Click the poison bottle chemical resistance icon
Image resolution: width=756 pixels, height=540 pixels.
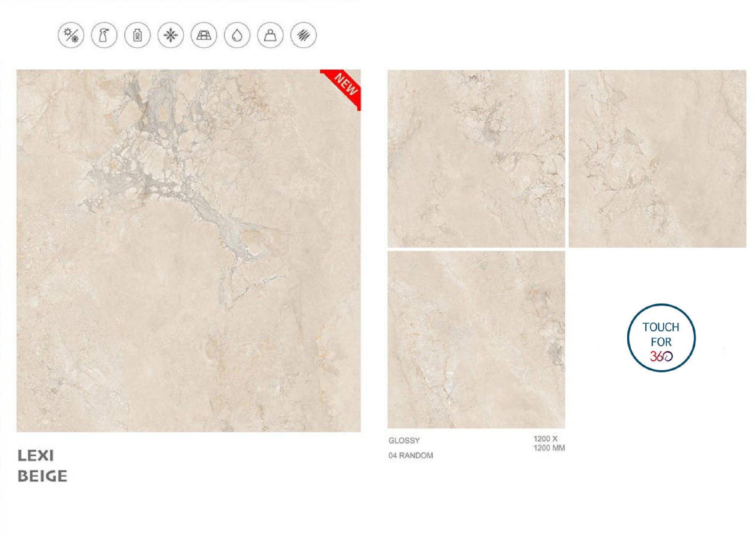pyautogui.click(x=137, y=35)
